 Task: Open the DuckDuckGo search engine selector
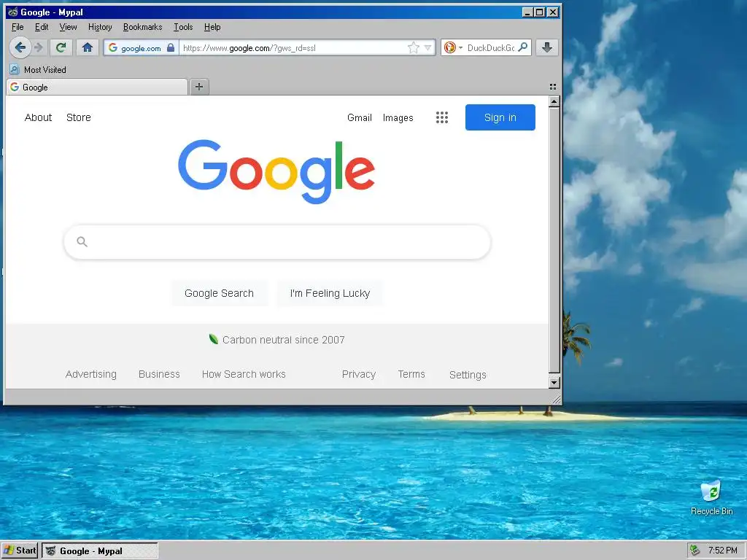(452, 47)
